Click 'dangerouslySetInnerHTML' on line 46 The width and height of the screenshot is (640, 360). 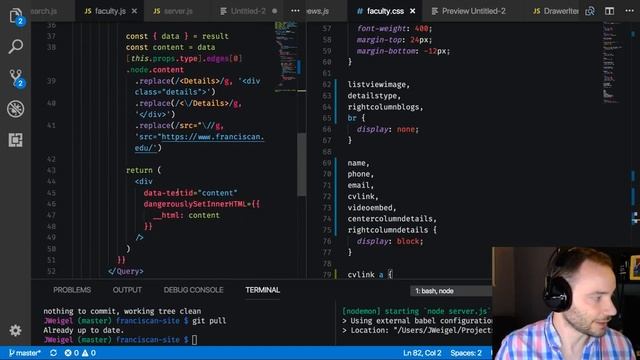(x=195, y=204)
